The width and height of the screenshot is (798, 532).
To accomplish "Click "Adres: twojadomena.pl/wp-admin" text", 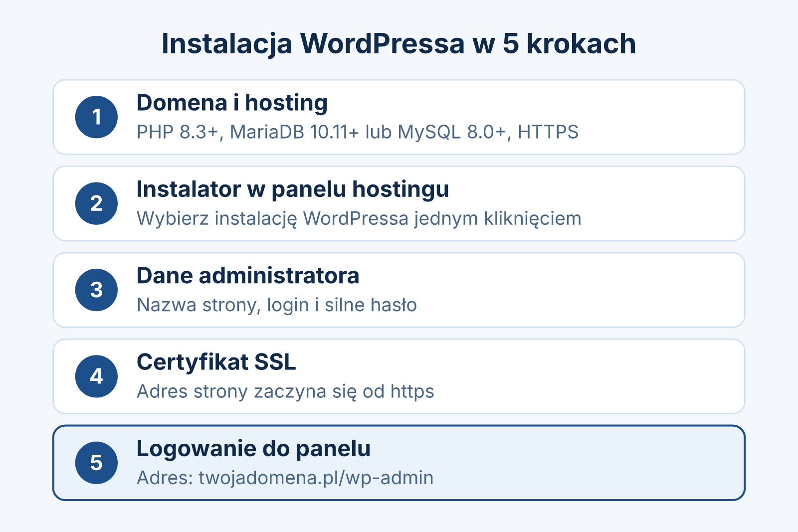I will tap(285, 478).
